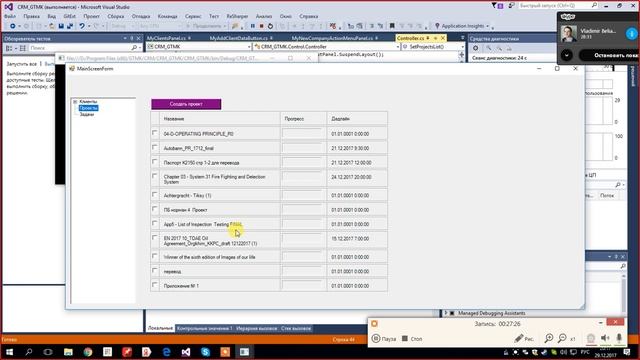Check the Autobann_PR_1712_final project checkbox

pyautogui.click(x=155, y=147)
